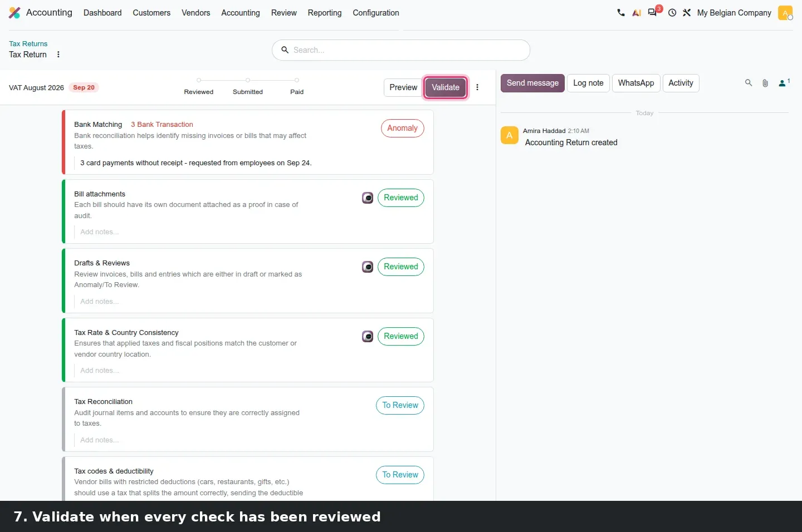The width and height of the screenshot is (802, 532).
Task: Go back to Tax Returns breadcrumb
Action: point(28,43)
